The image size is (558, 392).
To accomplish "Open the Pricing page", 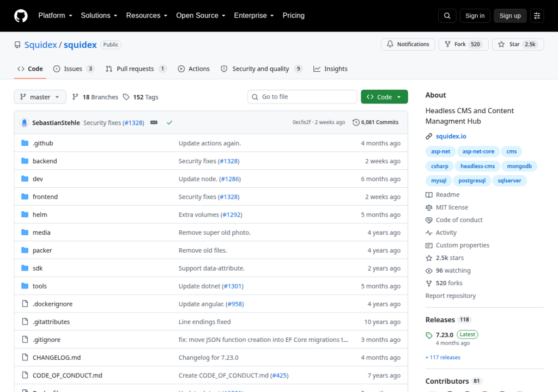I will click(x=293, y=16).
